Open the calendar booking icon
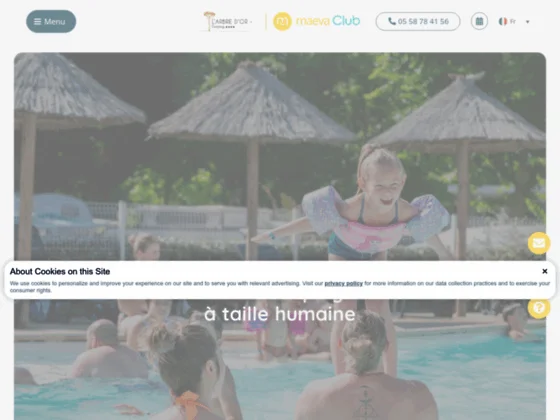This screenshot has height=420, width=560. pos(479,21)
